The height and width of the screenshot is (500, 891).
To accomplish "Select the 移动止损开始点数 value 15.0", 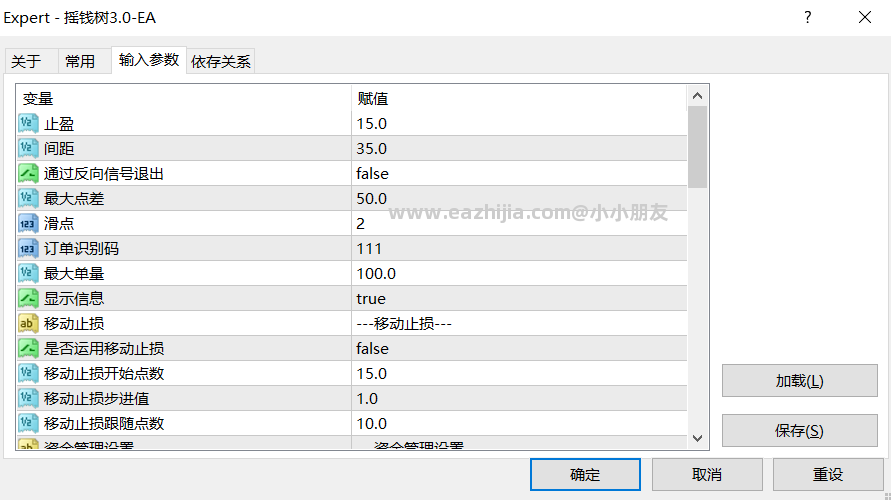I will (372, 374).
